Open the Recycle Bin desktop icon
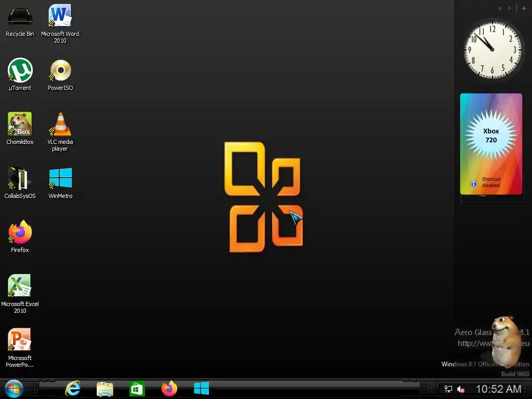This screenshot has height=399, width=532. click(x=20, y=21)
